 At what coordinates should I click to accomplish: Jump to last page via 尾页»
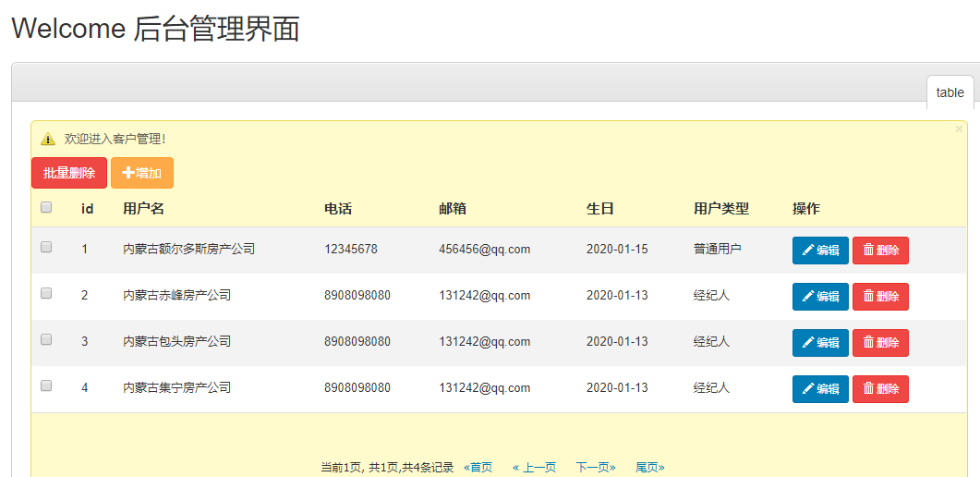(650, 467)
